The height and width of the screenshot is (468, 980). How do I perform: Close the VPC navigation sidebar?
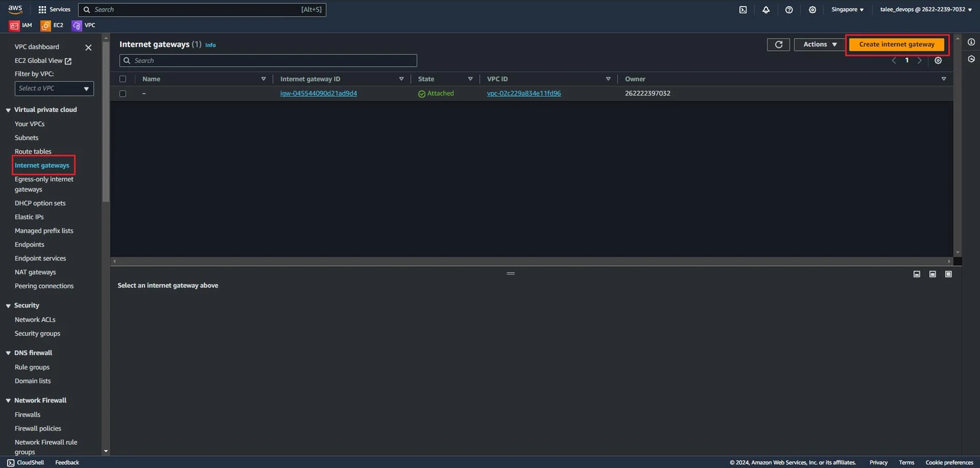click(88, 47)
